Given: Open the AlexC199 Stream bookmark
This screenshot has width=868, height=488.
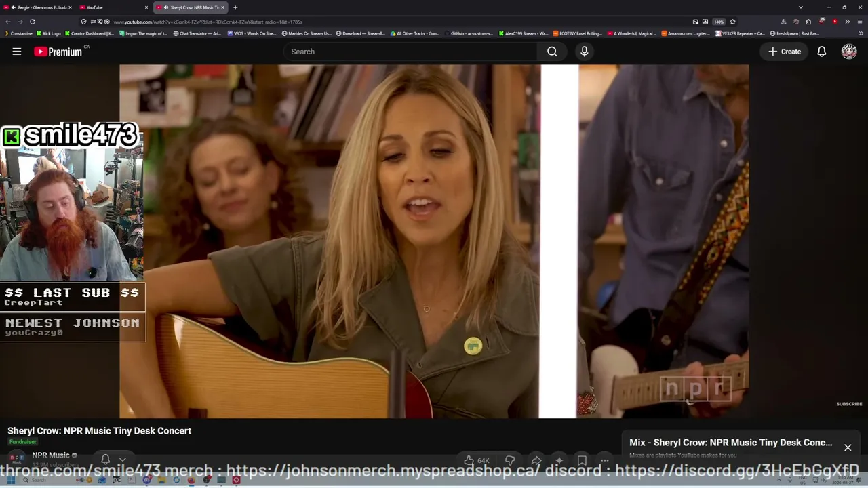Looking at the screenshot, I should (524, 33).
